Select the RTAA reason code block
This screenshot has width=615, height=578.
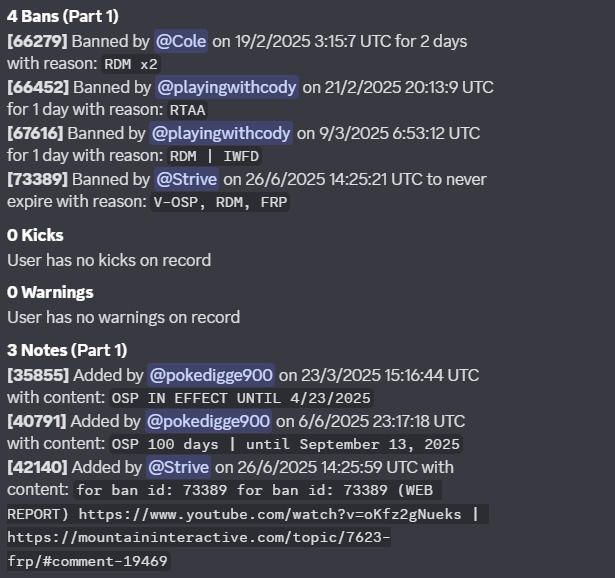click(187, 110)
